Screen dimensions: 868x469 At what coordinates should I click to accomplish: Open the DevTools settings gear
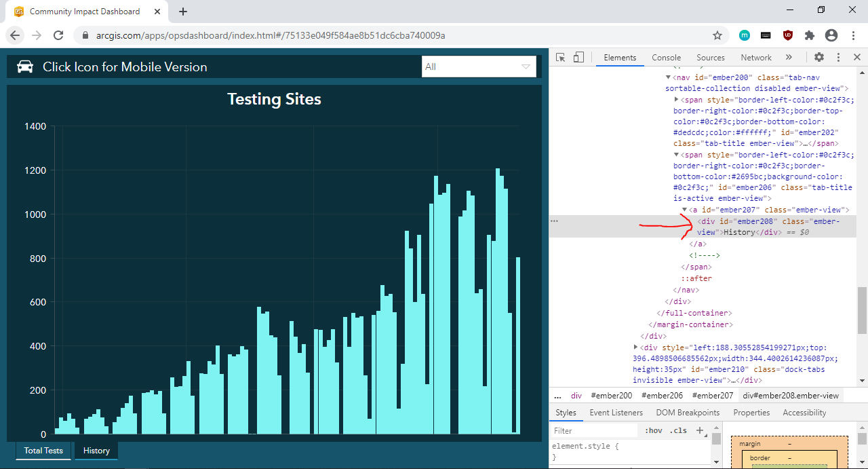click(819, 57)
